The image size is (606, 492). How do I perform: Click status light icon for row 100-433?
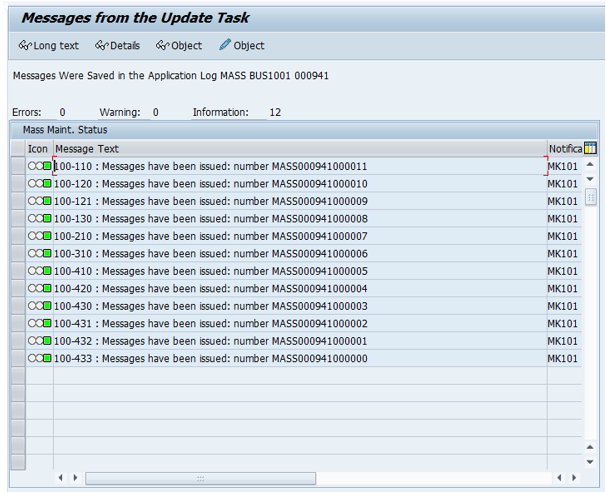39,358
